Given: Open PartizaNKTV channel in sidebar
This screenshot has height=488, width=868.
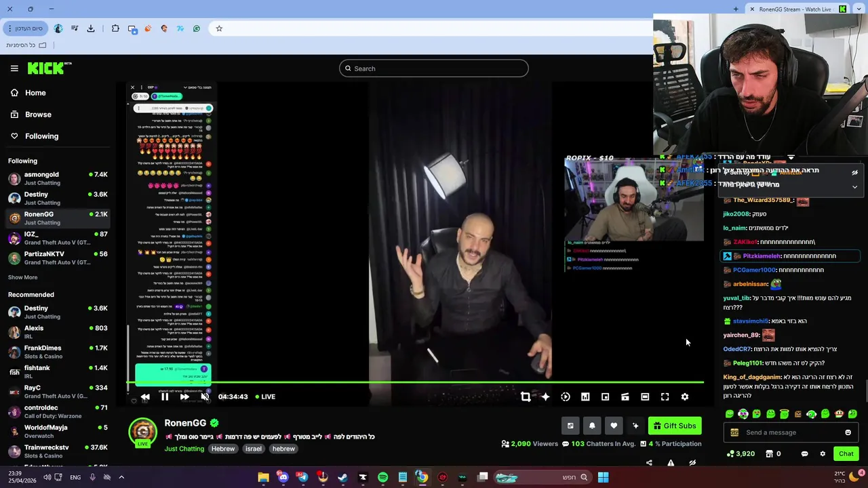Looking at the screenshot, I should tap(58, 258).
